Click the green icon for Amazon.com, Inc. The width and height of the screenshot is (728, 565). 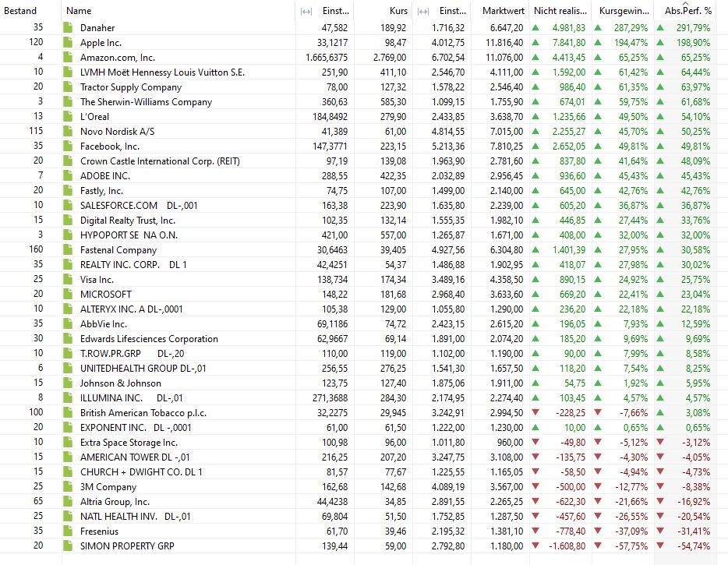coord(68,58)
